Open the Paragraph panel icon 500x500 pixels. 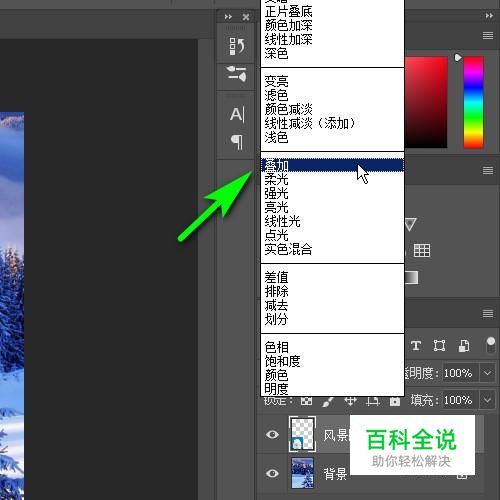(237, 142)
